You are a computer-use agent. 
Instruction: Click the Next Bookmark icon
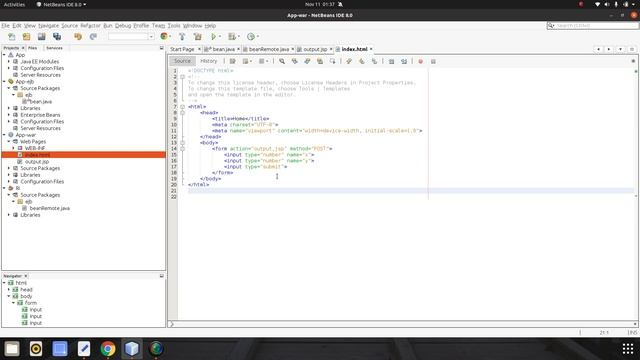tap(362, 61)
